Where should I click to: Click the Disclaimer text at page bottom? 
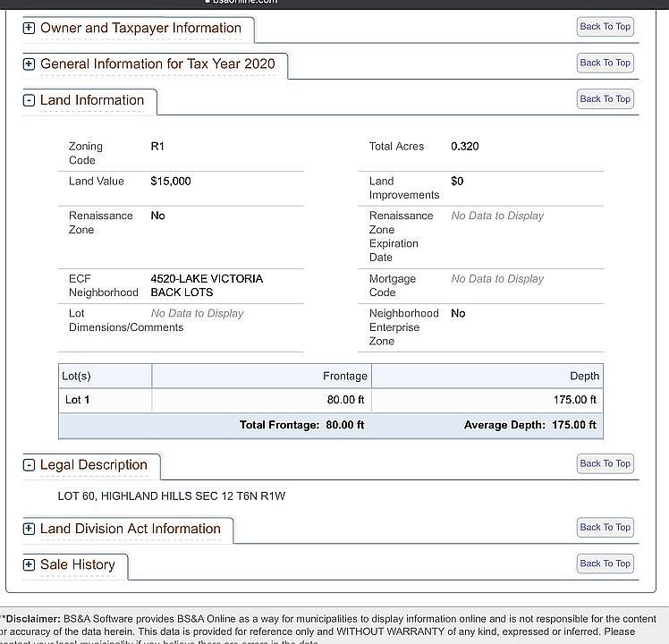[328, 630]
